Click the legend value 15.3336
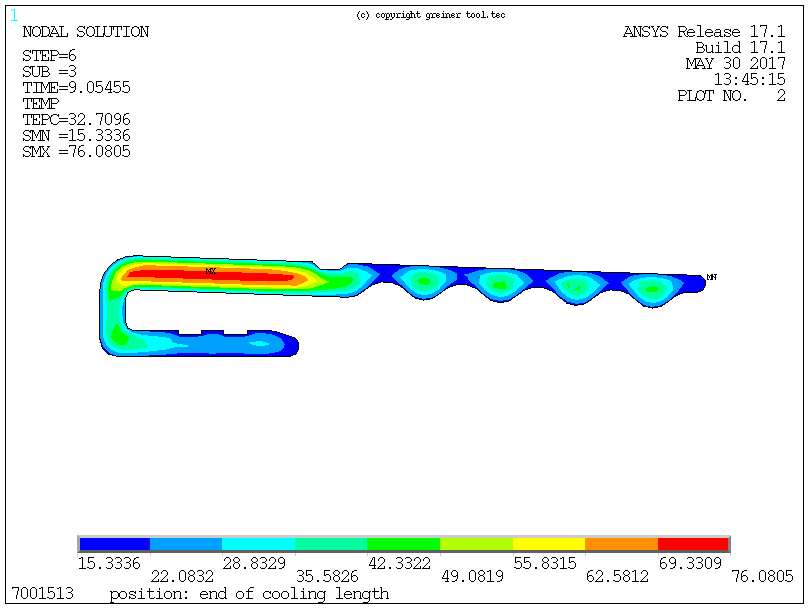810x610 pixels. coord(109,563)
